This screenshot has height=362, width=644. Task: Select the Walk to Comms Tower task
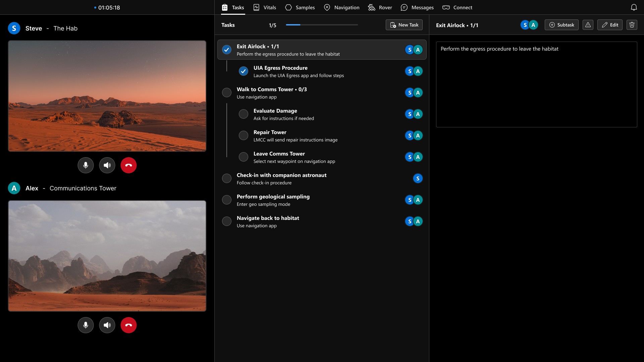(272, 93)
